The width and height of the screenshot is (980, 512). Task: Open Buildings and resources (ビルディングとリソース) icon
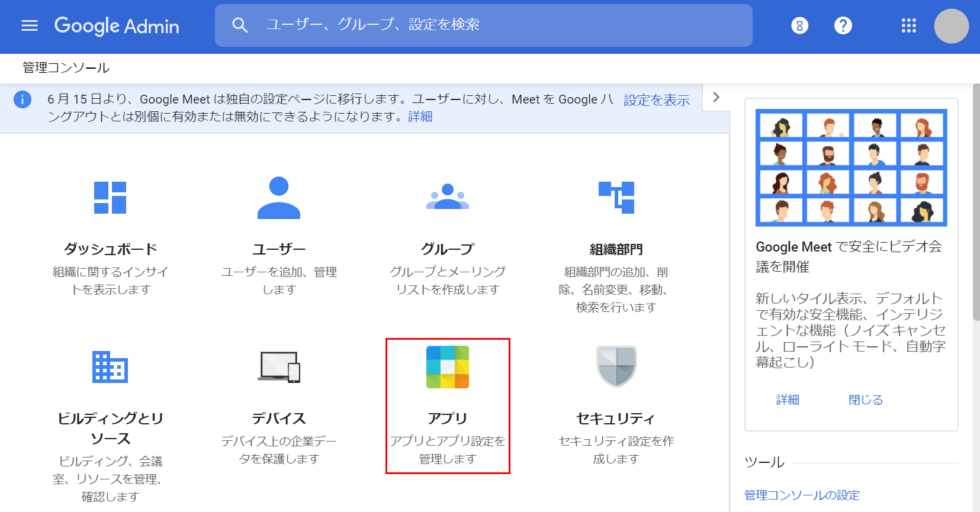pyautogui.click(x=110, y=367)
